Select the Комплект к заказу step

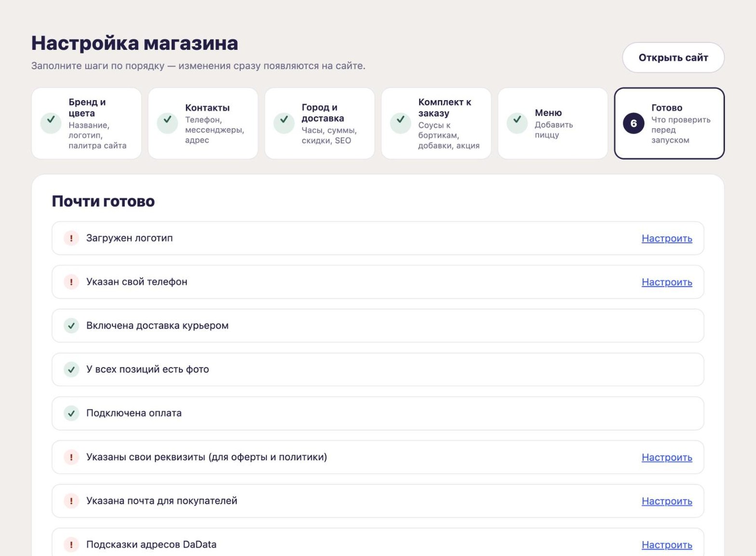(436, 123)
